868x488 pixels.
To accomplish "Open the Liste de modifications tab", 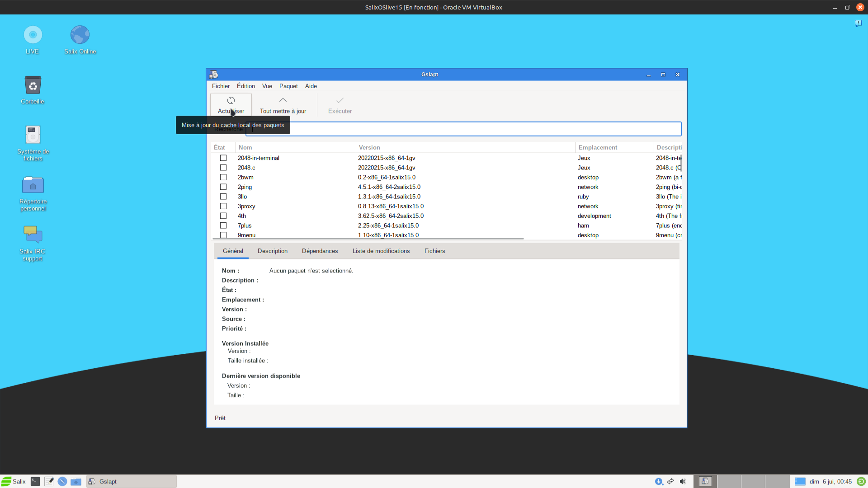I will click(x=381, y=251).
